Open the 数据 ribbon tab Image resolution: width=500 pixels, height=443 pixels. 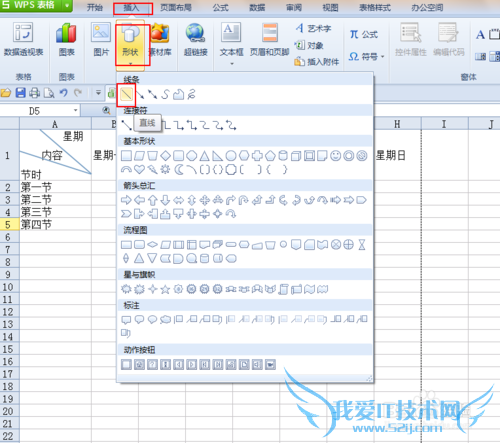pos(257,8)
